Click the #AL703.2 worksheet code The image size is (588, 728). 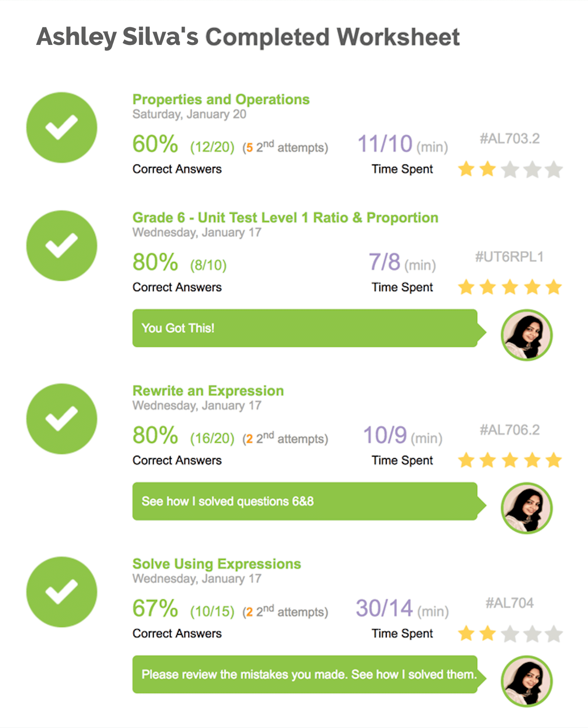[509, 139]
